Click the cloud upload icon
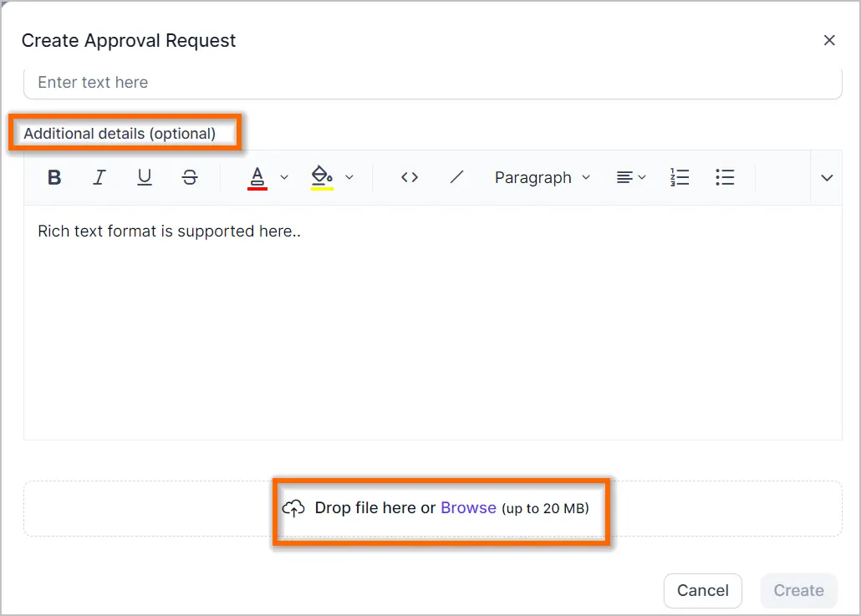The image size is (861, 616). [x=293, y=508]
